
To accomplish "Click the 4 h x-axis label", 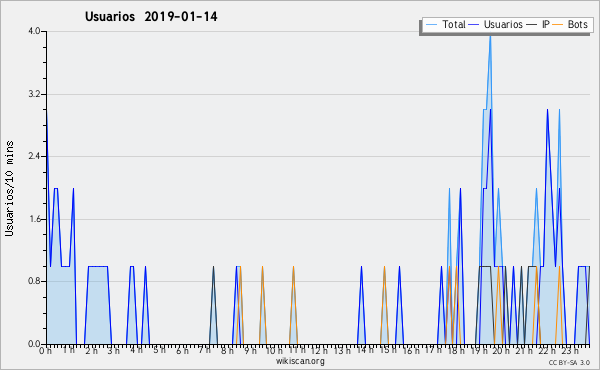I will (x=136, y=350).
